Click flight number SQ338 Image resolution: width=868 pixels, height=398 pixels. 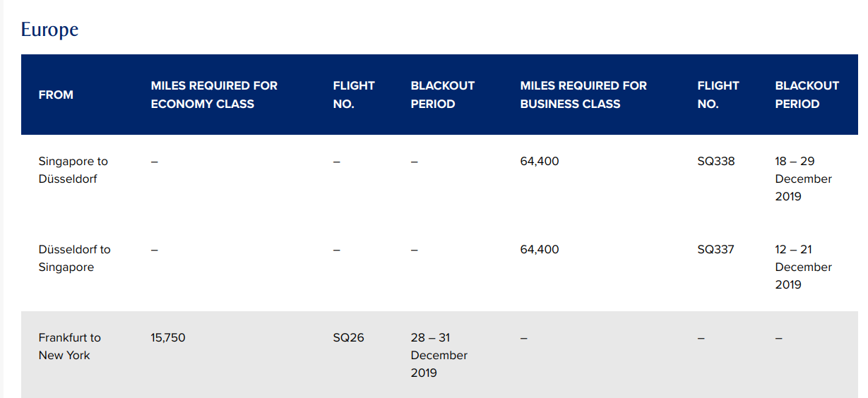pyautogui.click(x=716, y=162)
